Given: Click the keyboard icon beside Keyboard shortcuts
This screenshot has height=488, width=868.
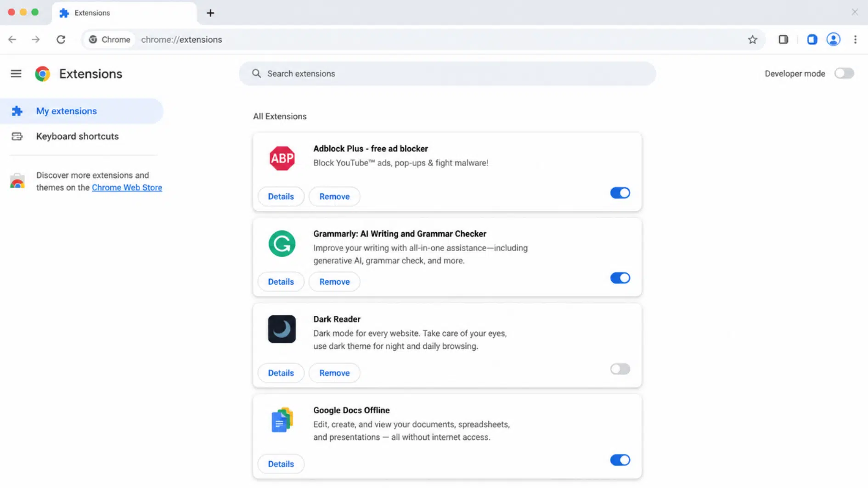Looking at the screenshot, I should tap(17, 136).
